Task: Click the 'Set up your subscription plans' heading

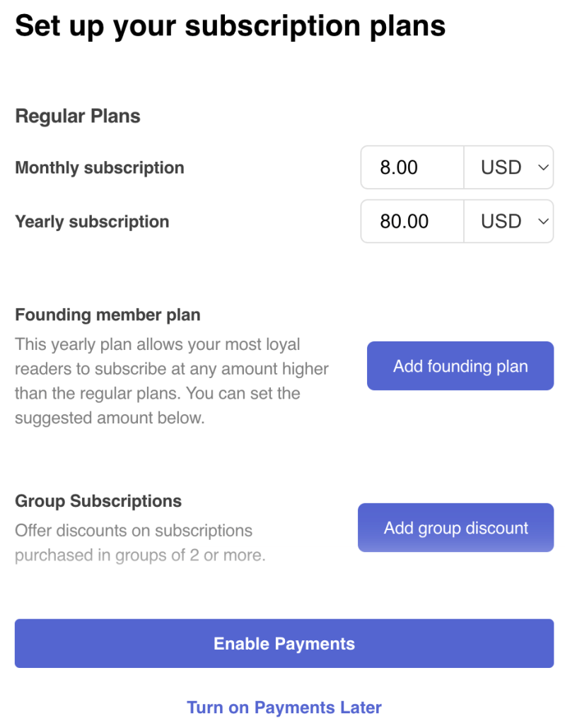Action: [231, 26]
